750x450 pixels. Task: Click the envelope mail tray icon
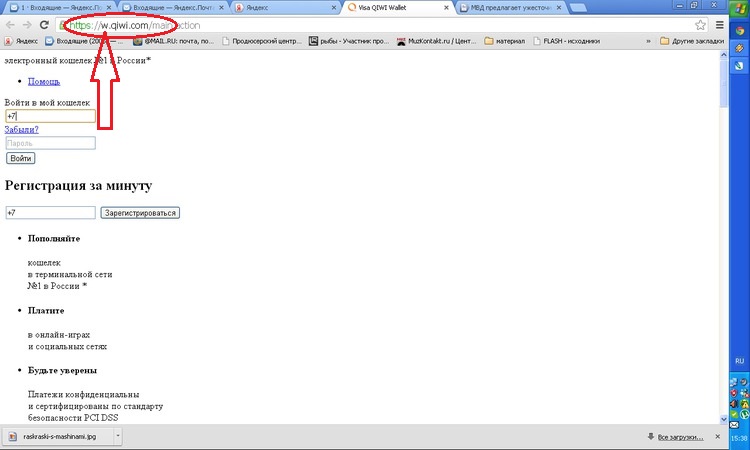point(734,425)
